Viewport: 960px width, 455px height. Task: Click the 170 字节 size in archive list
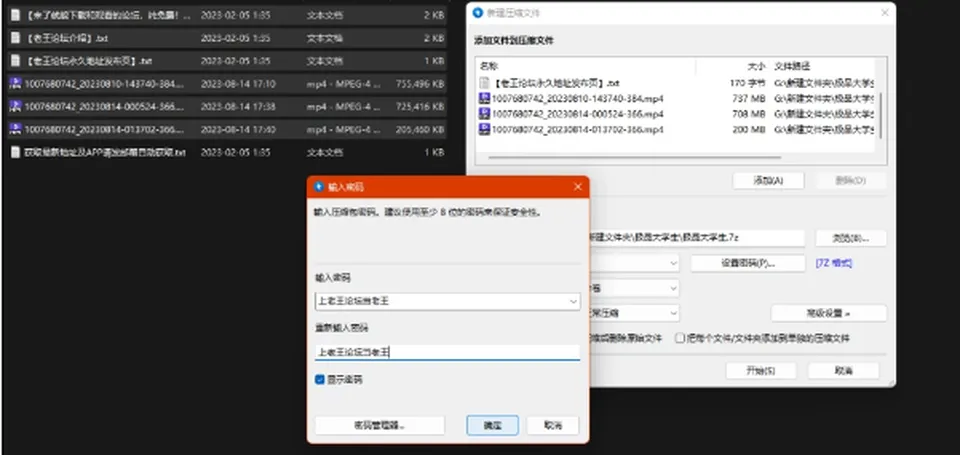pos(748,83)
